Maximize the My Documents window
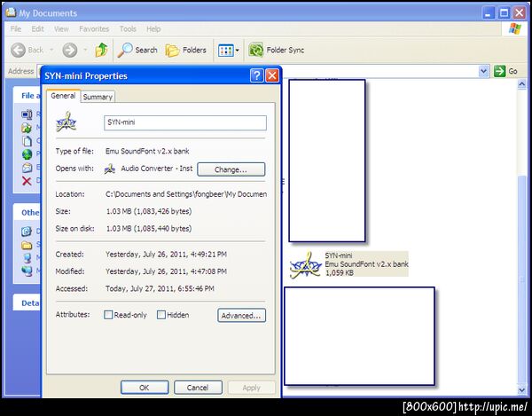 pos(505,13)
